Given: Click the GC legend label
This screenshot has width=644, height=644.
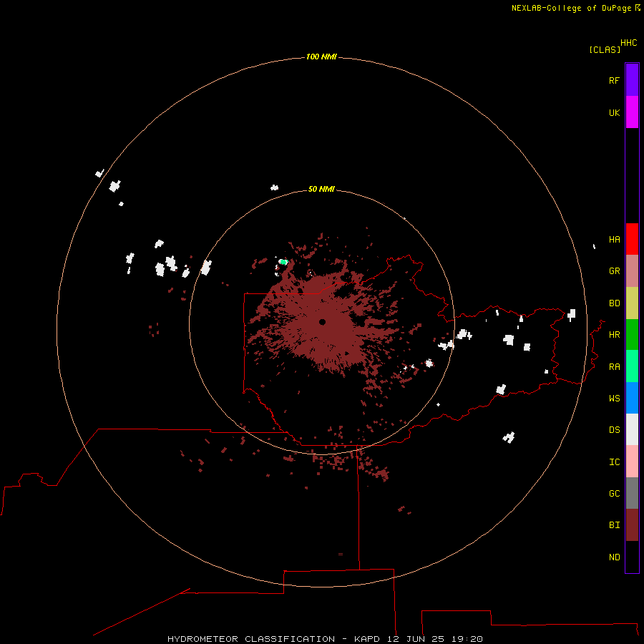Looking at the screenshot, I should click(614, 494).
